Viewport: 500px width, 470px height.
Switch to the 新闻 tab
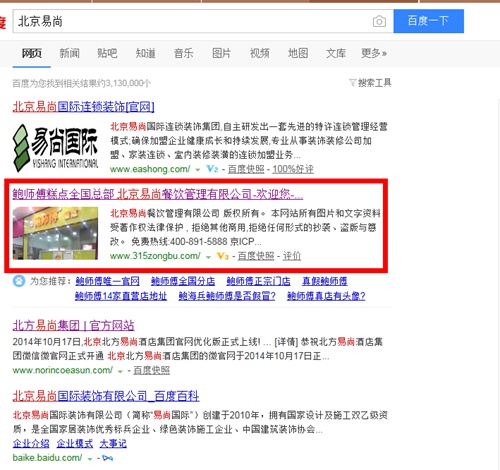point(69,53)
